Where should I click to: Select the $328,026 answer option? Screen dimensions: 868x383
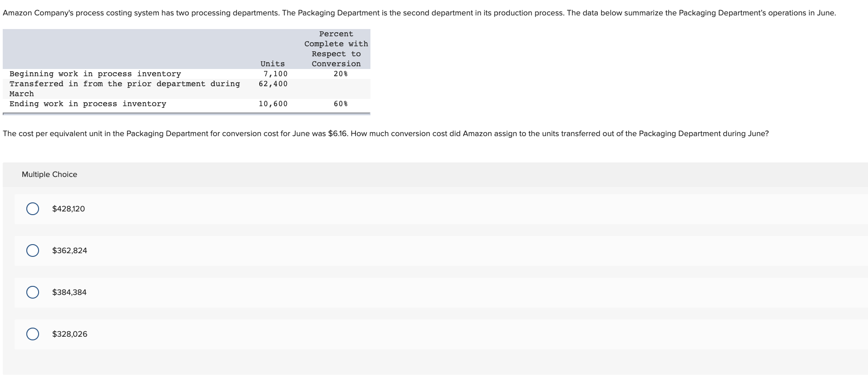(x=32, y=334)
